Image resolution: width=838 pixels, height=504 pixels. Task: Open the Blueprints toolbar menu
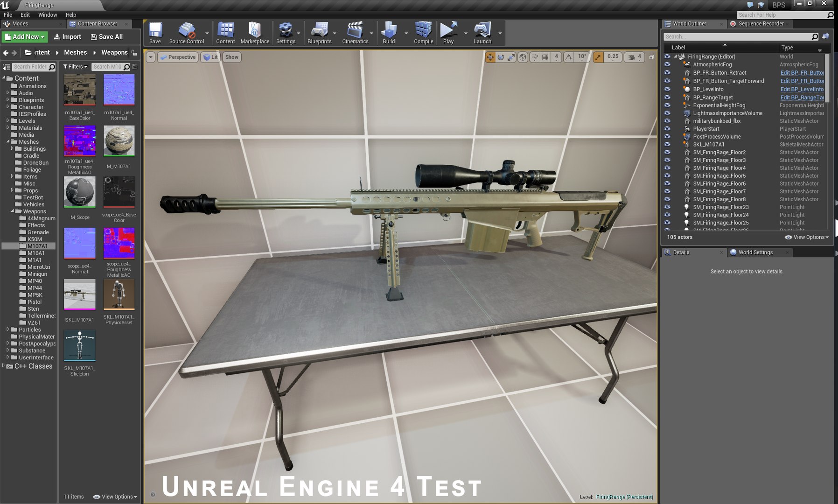pos(320,33)
